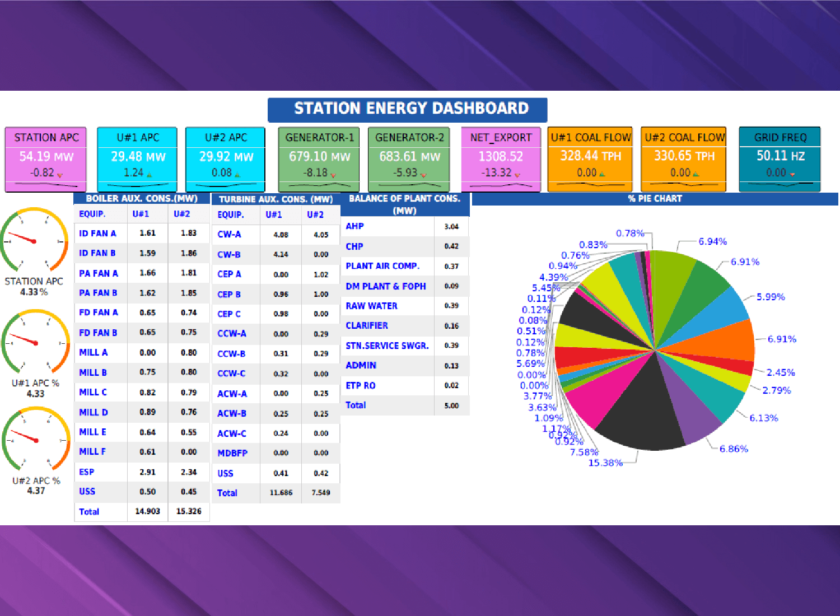Select the ID FAN A row label
Viewport: 840px width, 616px height.
coord(97,234)
